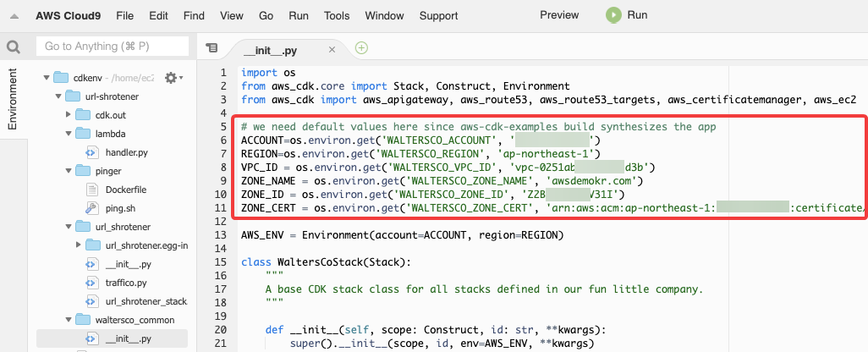Collapse the url_shrotener folder
868x352 pixels.
[x=69, y=227]
